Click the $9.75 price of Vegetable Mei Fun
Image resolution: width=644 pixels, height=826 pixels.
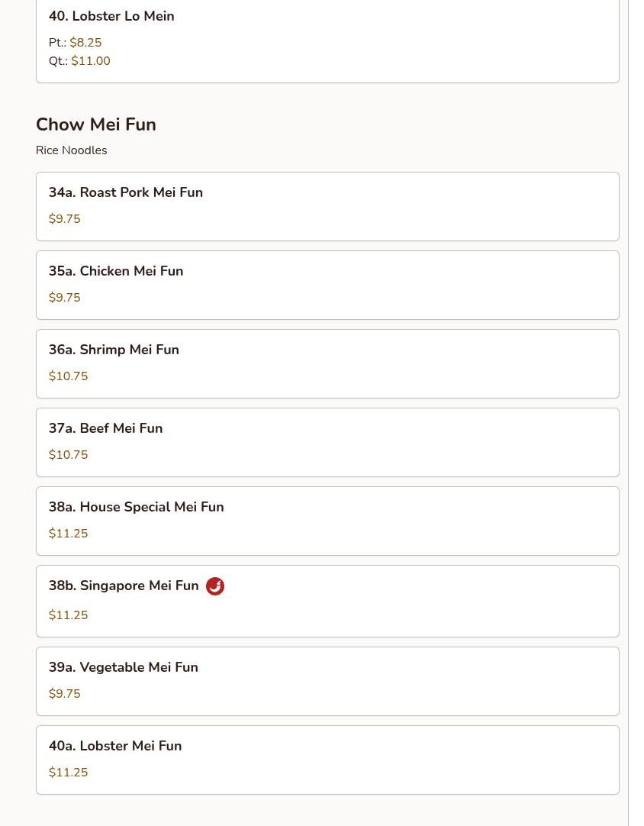tap(64, 694)
